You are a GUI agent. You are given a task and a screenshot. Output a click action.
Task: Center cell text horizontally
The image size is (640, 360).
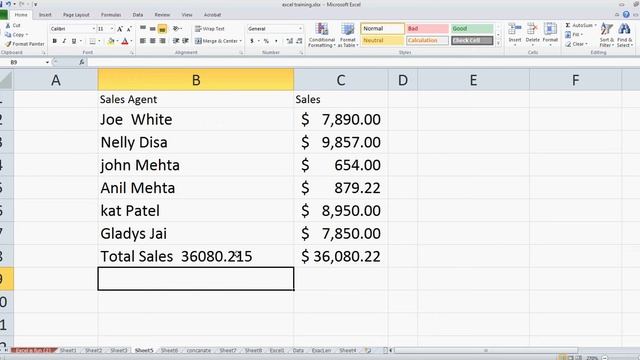pos(153,41)
